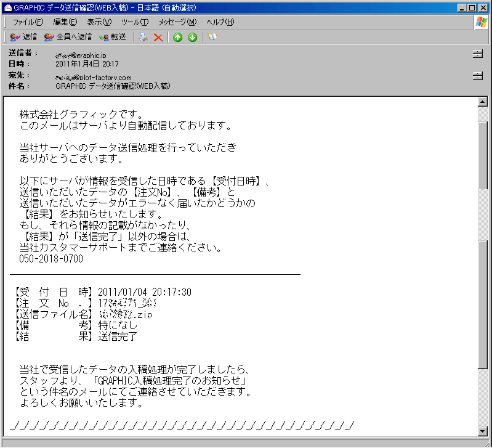This screenshot has width=492, height=448.
Task: Click card icon beside sender address
Action: (x=478, y=54)
